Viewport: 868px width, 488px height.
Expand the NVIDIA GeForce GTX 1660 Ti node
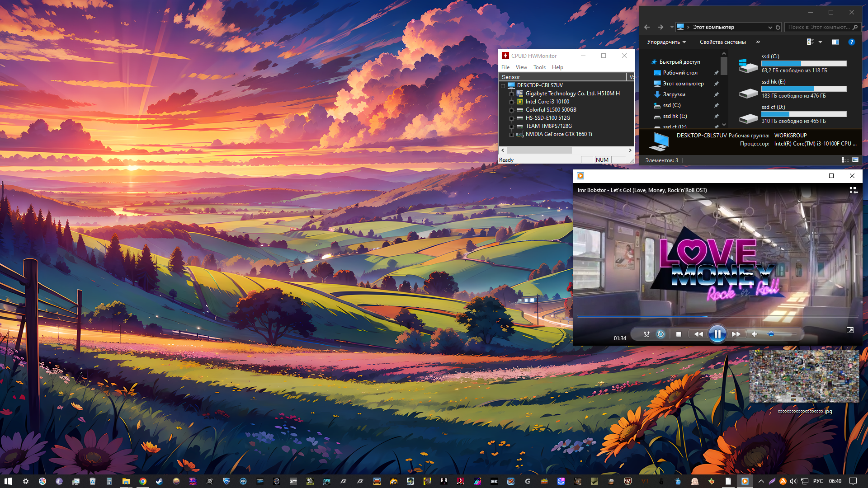click(511, 135)
